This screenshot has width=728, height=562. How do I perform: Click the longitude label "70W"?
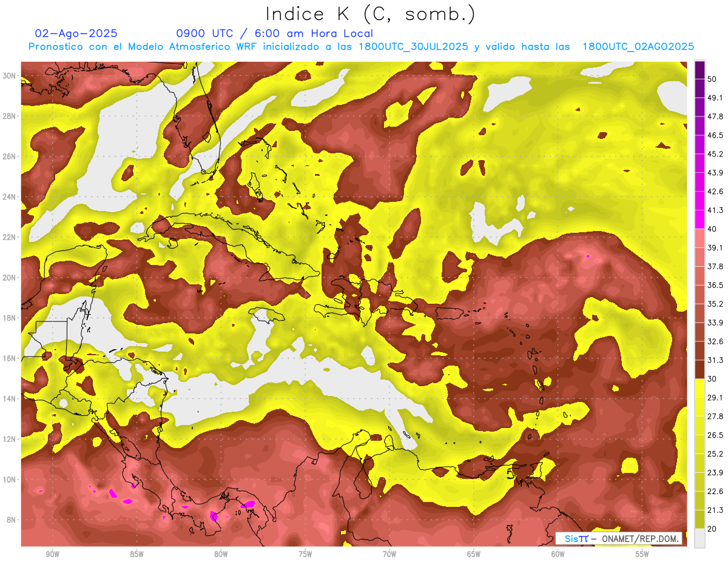pos(389,554)
